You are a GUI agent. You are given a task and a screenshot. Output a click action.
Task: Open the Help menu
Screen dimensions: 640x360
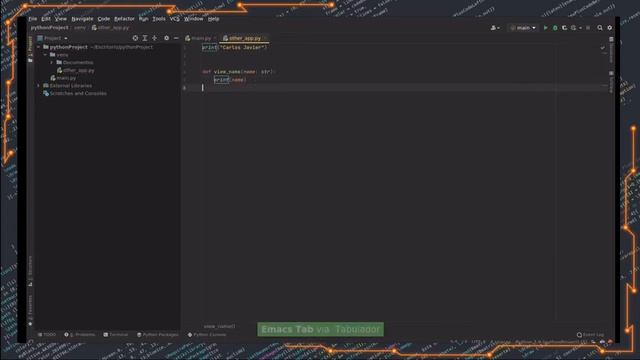(x=213, y=19)
